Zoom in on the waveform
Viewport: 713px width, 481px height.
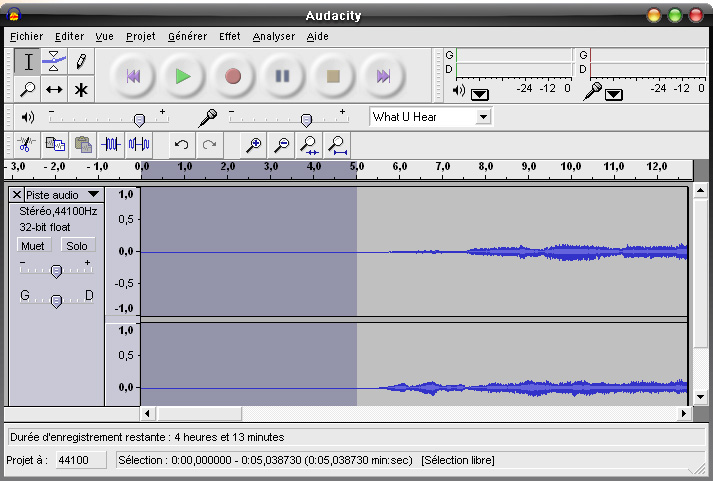pyautogui.click(x=253, y=145)
